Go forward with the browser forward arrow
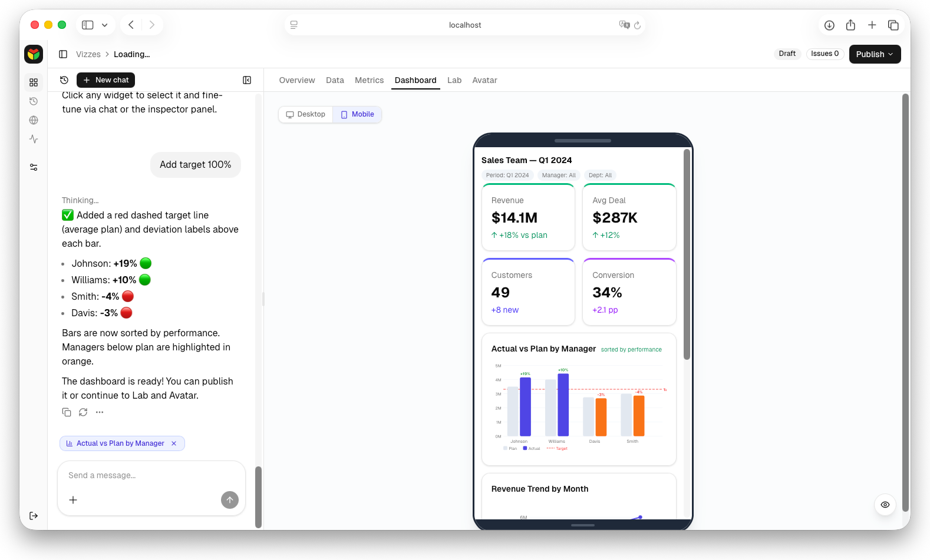 152,25
